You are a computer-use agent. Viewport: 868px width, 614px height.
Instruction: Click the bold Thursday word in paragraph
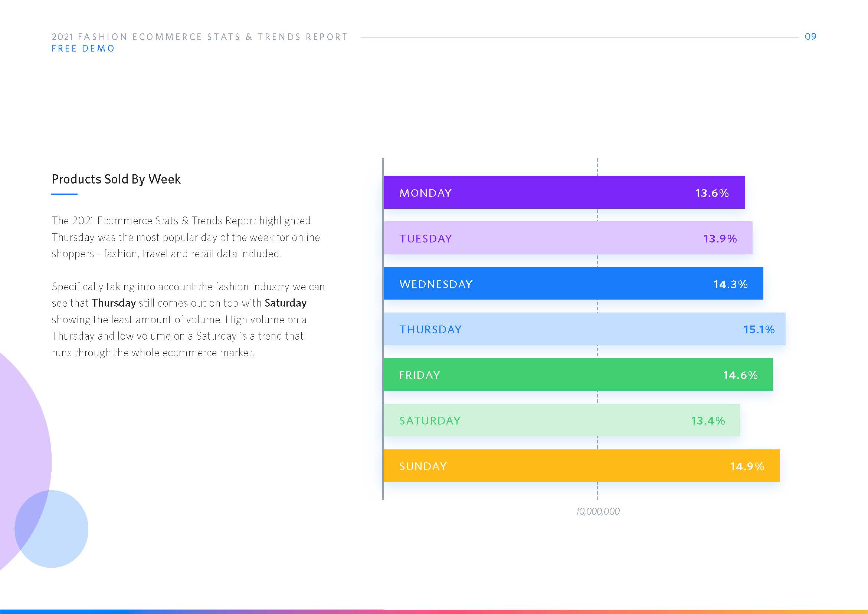coord(114,303)
